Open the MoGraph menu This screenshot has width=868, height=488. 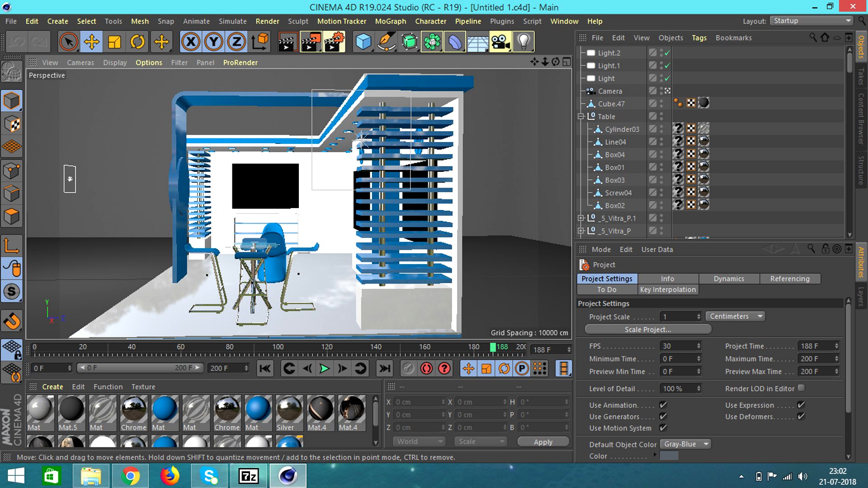(x=390, y=21)
